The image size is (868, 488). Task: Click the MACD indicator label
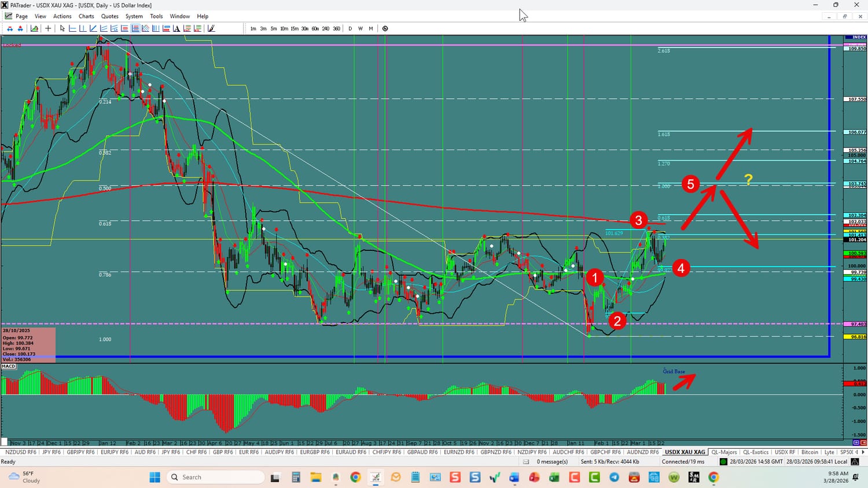pyautogui.click(x=9, y=366)
